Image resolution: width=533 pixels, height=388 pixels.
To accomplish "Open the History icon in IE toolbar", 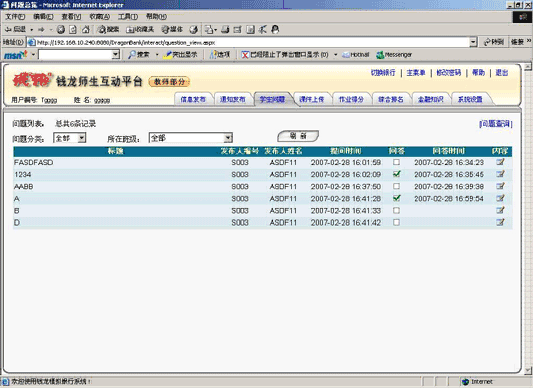I will pyautogui.click(x=193, y=30).
